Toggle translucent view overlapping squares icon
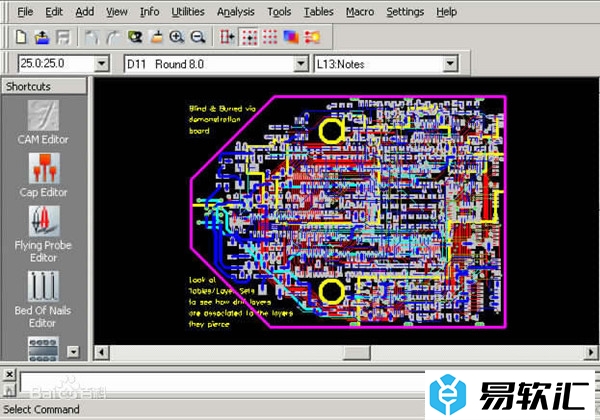 (291, 37)
